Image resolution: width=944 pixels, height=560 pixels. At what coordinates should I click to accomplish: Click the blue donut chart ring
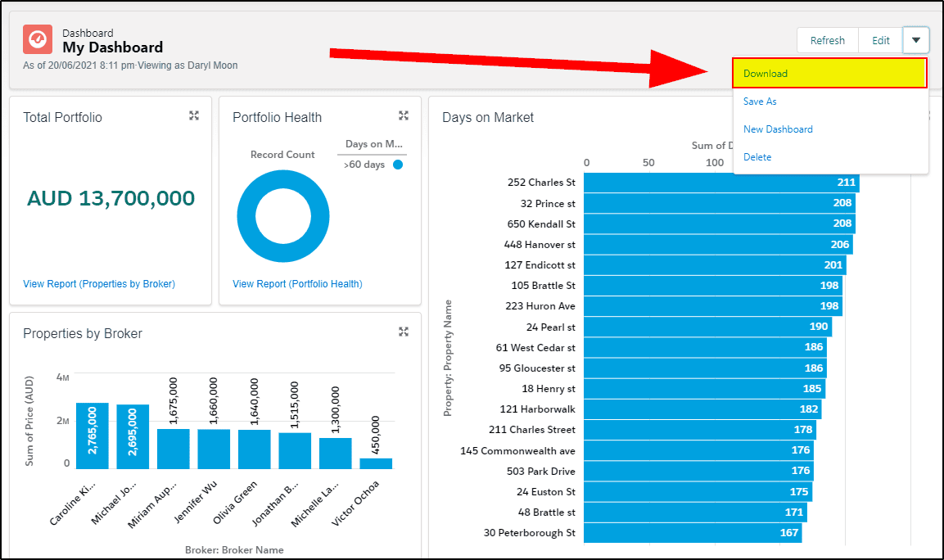click(248, 216)
